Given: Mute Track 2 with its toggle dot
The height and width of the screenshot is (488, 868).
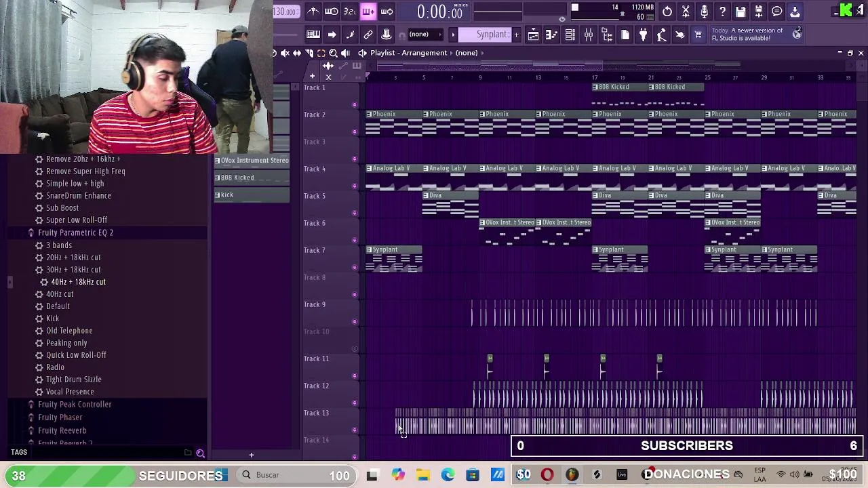Looking at the screenshot, I should 355,131.
